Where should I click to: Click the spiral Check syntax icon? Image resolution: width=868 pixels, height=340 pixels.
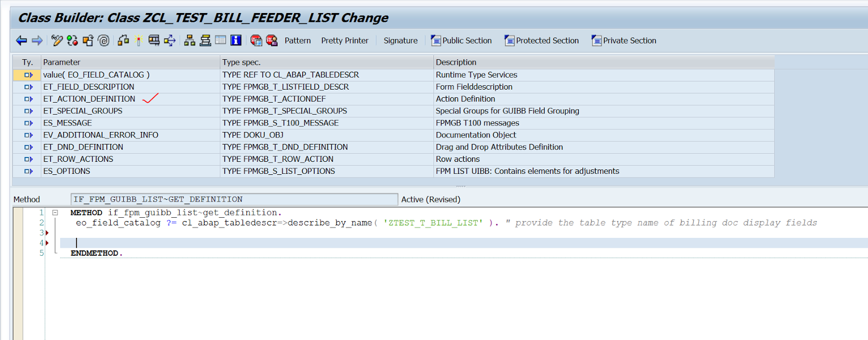click(104, 40)
